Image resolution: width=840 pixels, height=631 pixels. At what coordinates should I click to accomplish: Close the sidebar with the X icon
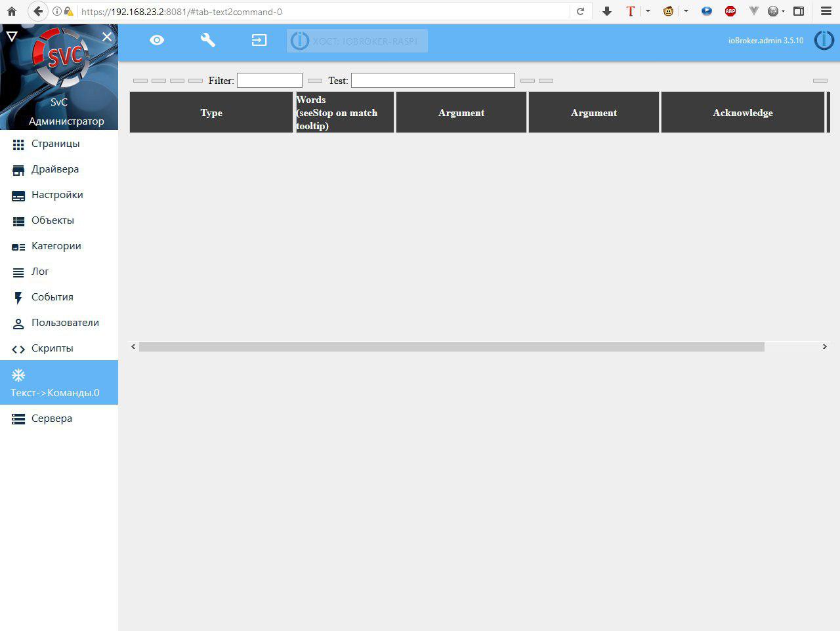tap(107, 37)
